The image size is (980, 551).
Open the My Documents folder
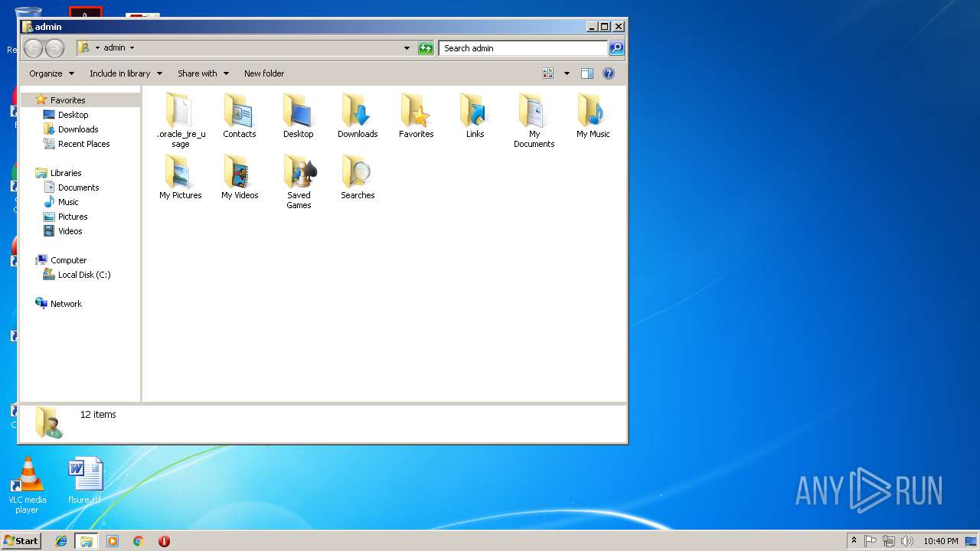click(x=534, y=120)
